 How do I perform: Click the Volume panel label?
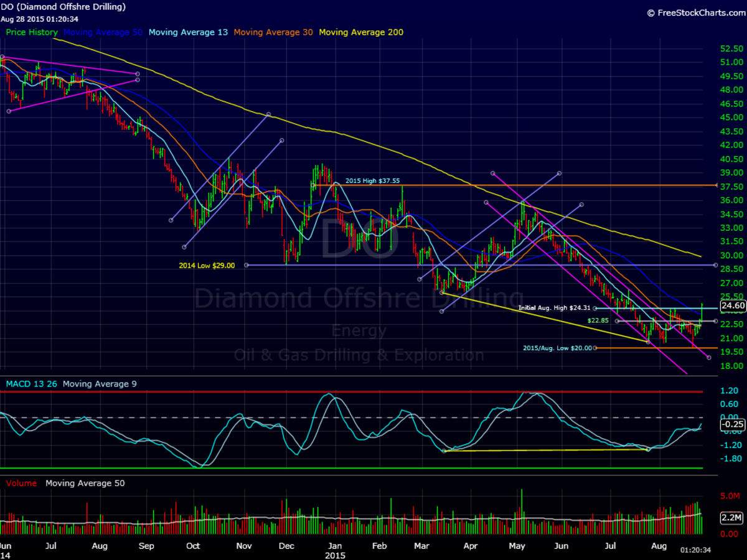(21, 483)
